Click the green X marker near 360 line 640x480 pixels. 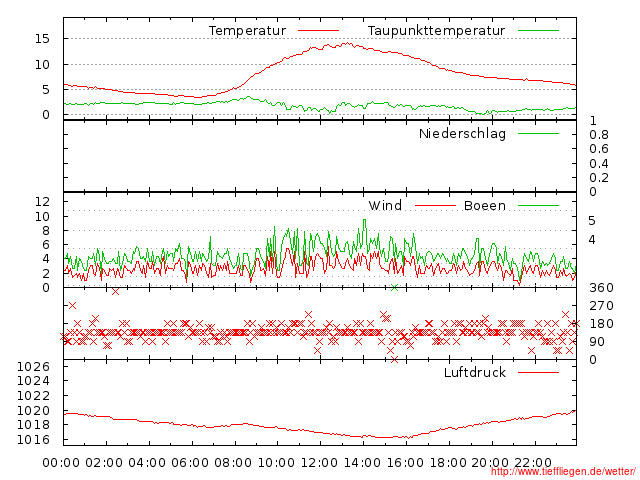pyautogui.click(x=394, y=288)
